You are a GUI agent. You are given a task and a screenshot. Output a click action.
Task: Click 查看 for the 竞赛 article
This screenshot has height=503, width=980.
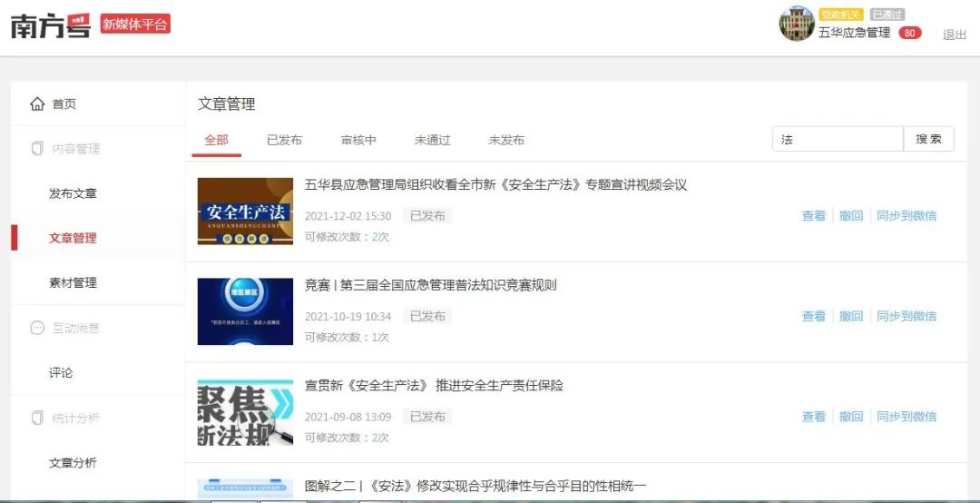tap(814, 316)
